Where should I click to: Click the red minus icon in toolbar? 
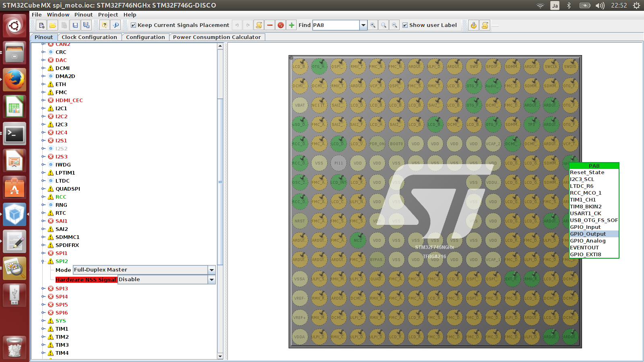tap(270, 25)
